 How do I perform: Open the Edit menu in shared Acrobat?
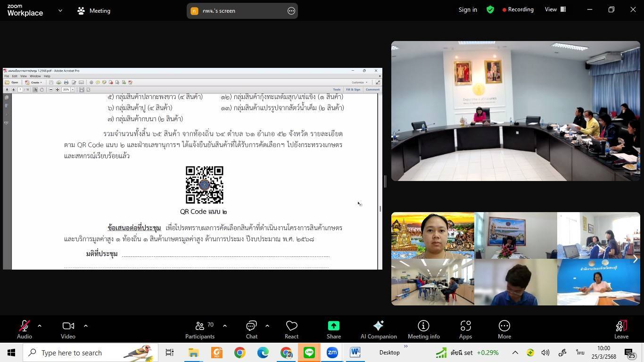click(15, 76)
